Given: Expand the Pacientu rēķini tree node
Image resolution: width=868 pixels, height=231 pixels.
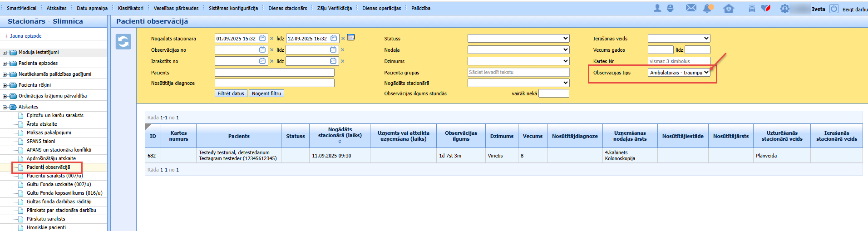Looking at the screenshot, I should [x=5, y=85].
